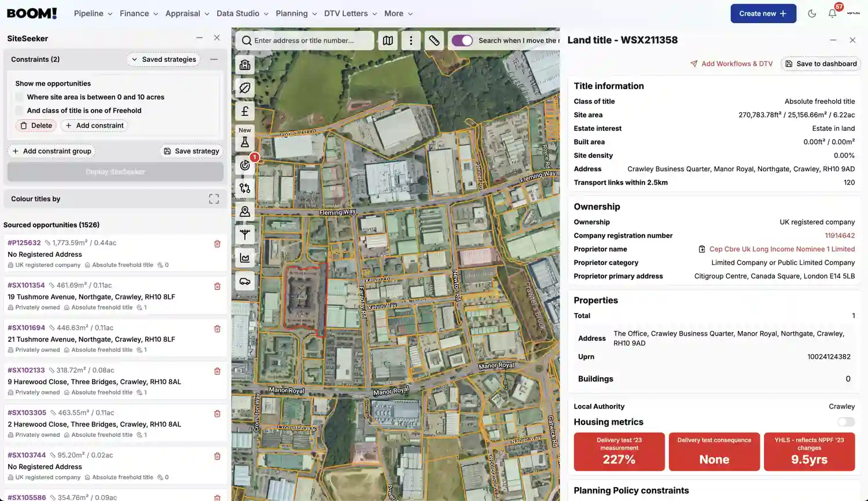The image size is (868, 501).
Task: Delete opportunity #P125632 with trash icon
Action: click(x=218, y=244)
